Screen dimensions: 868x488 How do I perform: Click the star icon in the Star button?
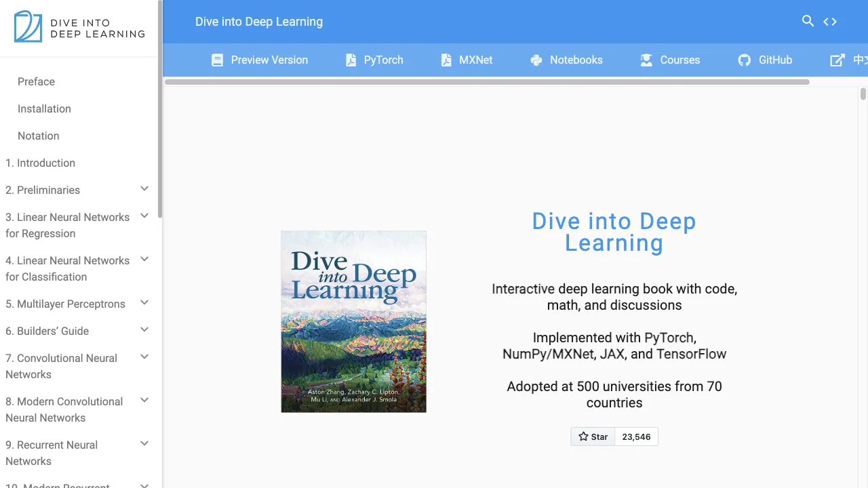coord(583,436)
